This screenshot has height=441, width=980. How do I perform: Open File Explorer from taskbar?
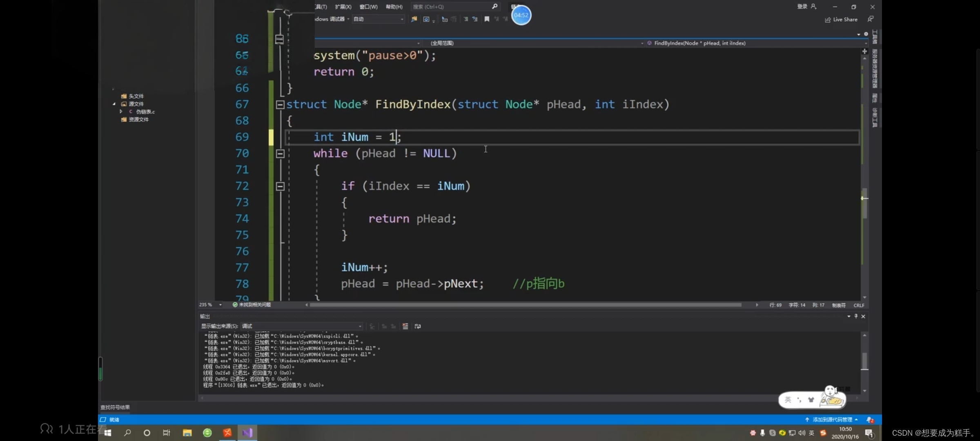click(187, 433)
